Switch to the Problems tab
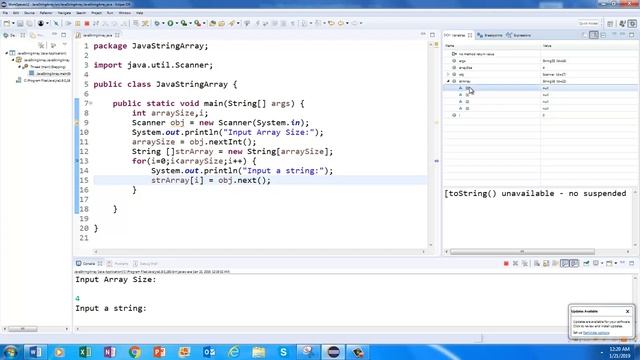Viewport: 640px width, 360px height. [x=118, y=264]
